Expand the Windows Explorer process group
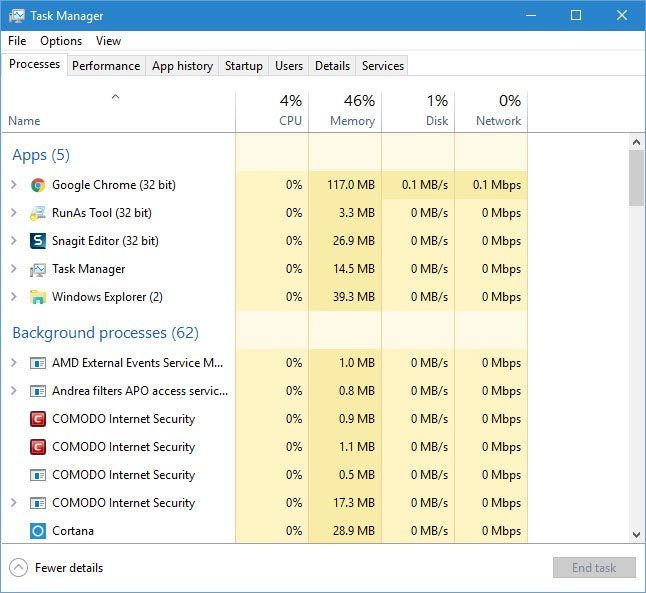The width and height of the screenshot is (646, 593). click(x=13, y=297)
